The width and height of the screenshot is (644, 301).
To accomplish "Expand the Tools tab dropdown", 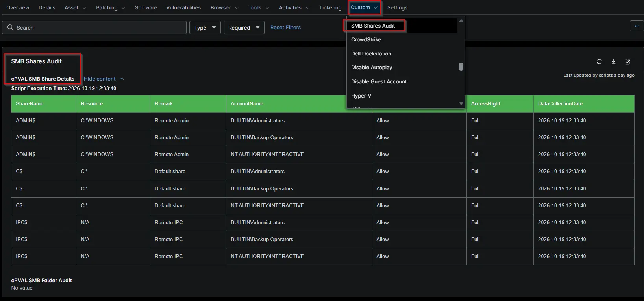I will pos(267,8).
